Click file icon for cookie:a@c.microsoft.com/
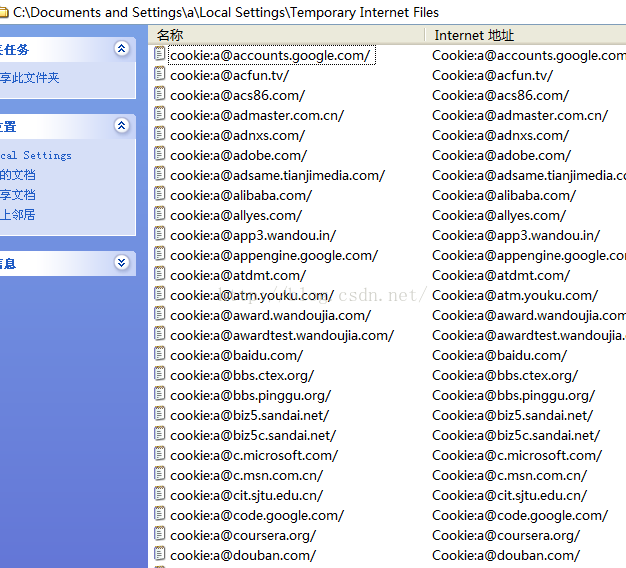 click(x=160, y=453)
